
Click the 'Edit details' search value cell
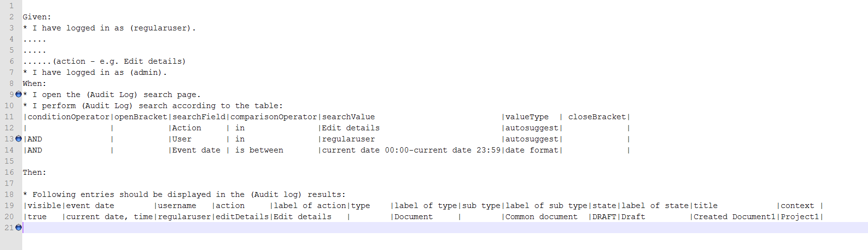(x=351, y=128)
